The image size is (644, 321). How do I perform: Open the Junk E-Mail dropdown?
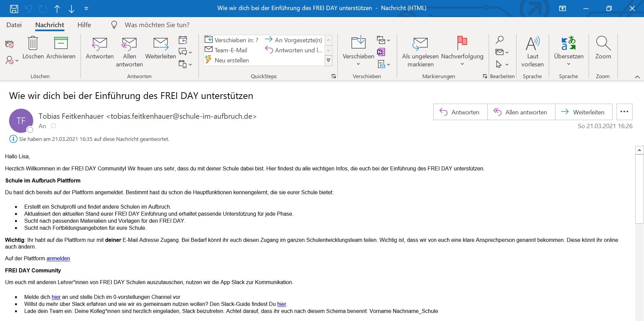(12, 60)
